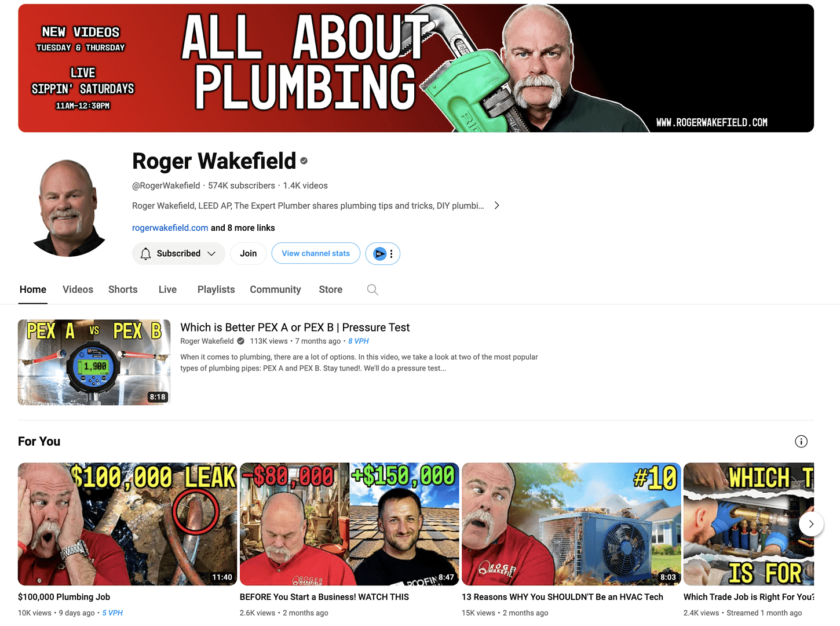Open the Community tab
This screenshot has width=840, height=626.
click(x=275, y=289)
